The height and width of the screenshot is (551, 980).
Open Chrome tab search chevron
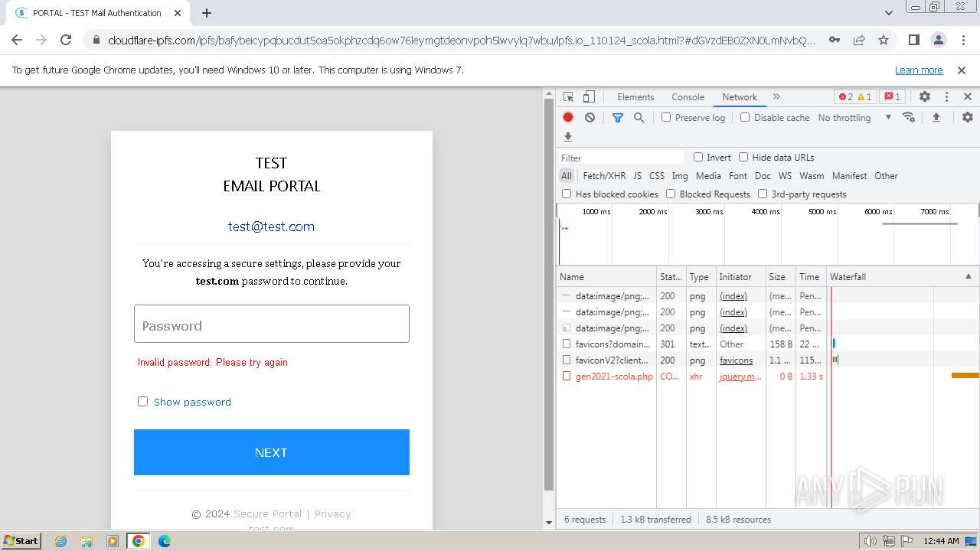coord(888,13)
